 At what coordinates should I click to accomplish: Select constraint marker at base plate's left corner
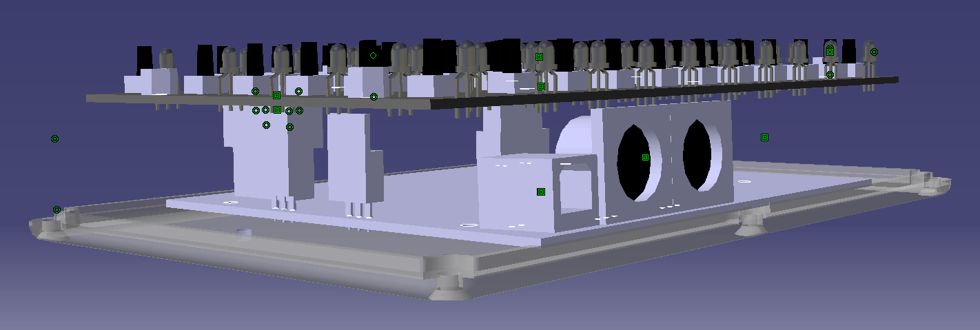[57, 209]
